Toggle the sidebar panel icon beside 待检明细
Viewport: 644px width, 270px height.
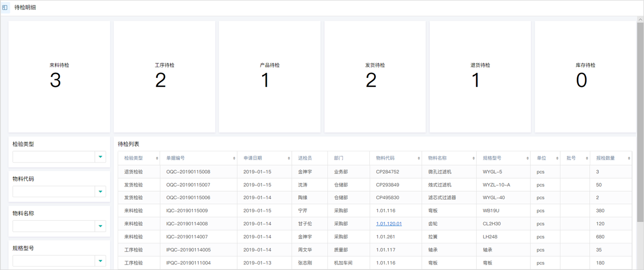5,8
